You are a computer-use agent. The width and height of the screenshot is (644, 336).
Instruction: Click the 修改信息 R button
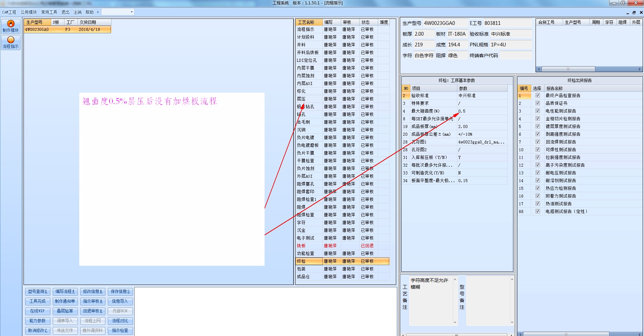point(93,292)
